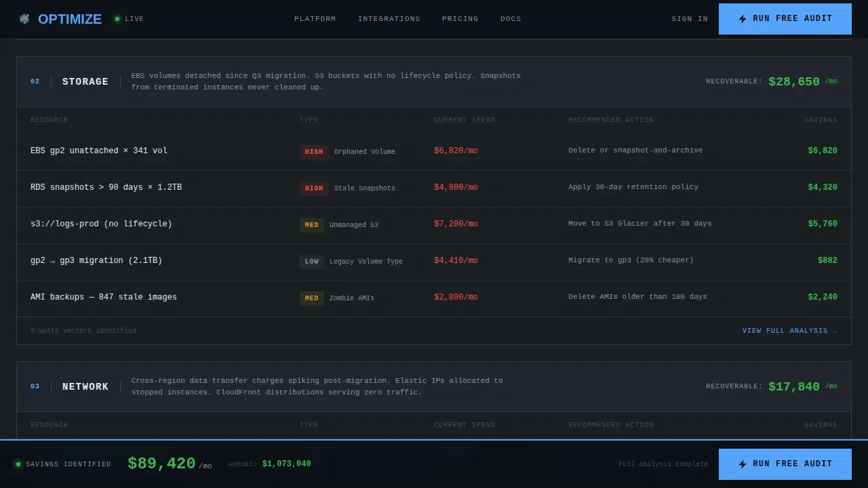
Task: Click LOW badge for Legacy Volume Type
Action: click(312, 262)
